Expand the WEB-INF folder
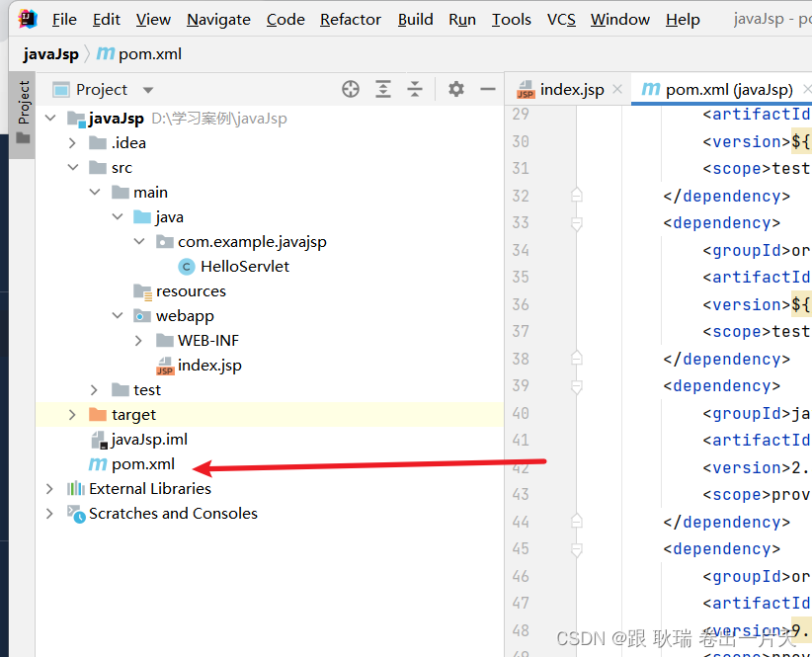Viewport: 812px width, 657px height. 138,341
